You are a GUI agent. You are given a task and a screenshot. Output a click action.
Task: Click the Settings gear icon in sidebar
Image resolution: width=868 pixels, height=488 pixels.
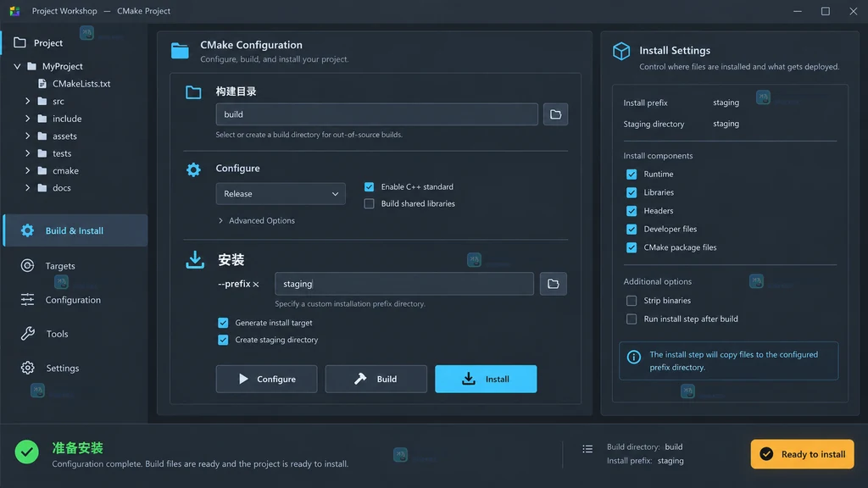point(27,368)
